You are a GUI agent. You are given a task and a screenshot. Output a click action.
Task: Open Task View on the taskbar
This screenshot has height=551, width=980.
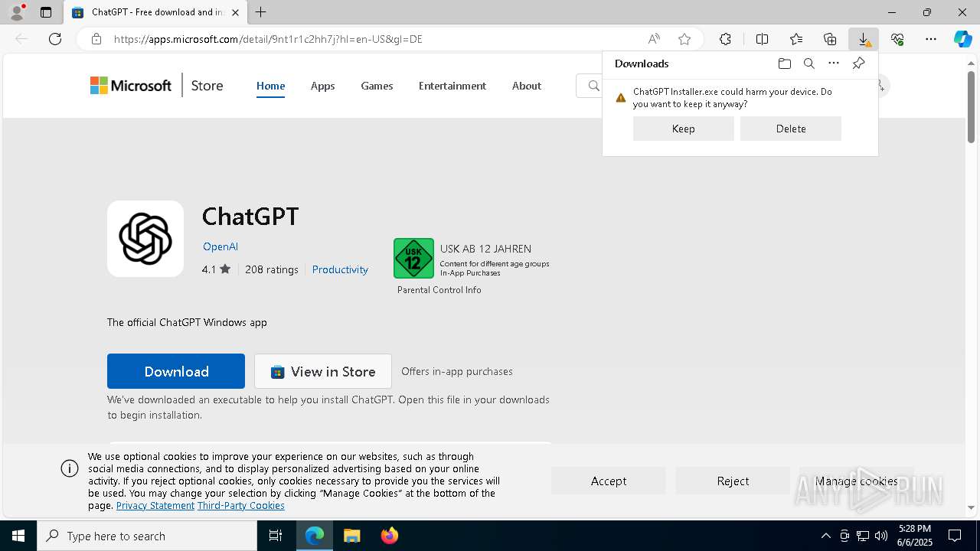pyautogui.click(x=276, y=536)
